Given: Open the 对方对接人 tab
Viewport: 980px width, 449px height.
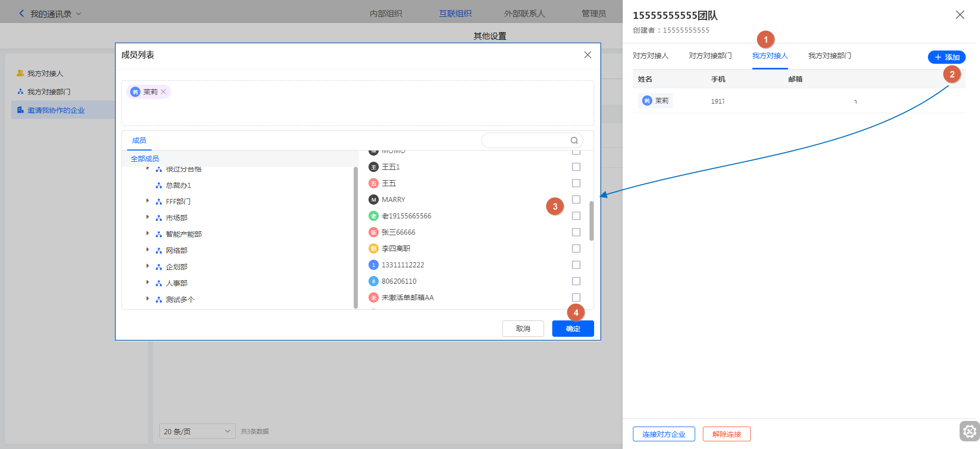Looking at the screenshot, I should [x=650, y=56].
